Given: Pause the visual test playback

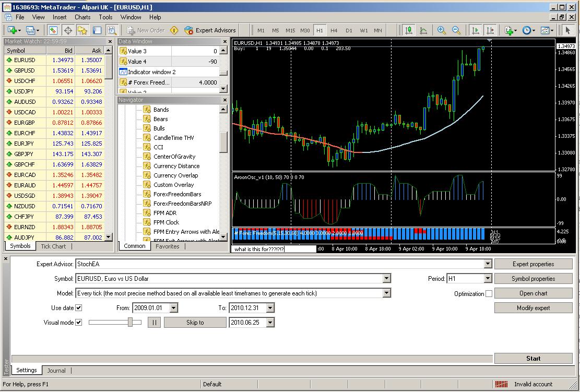Looking at the screenshot, I should tap(154, 323).
